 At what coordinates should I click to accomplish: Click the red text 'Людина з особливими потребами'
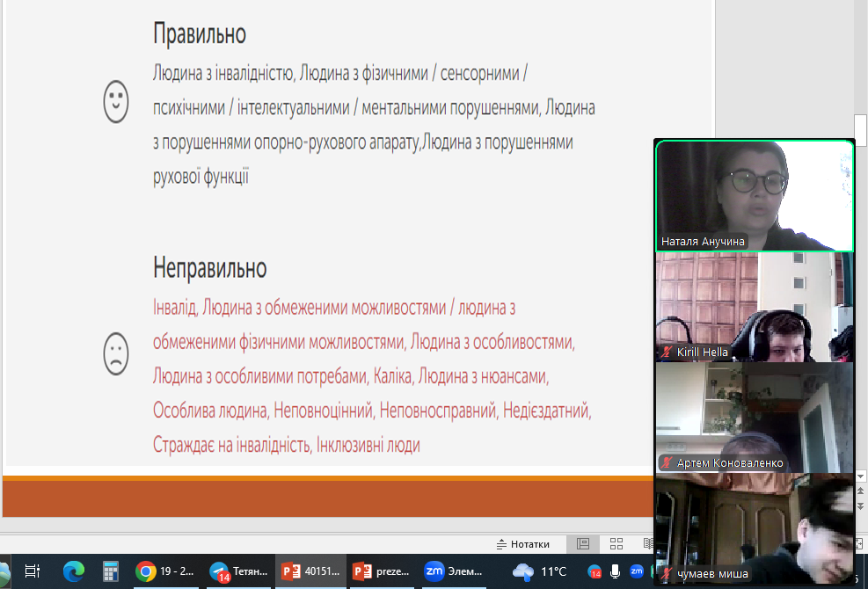(259, 376)
